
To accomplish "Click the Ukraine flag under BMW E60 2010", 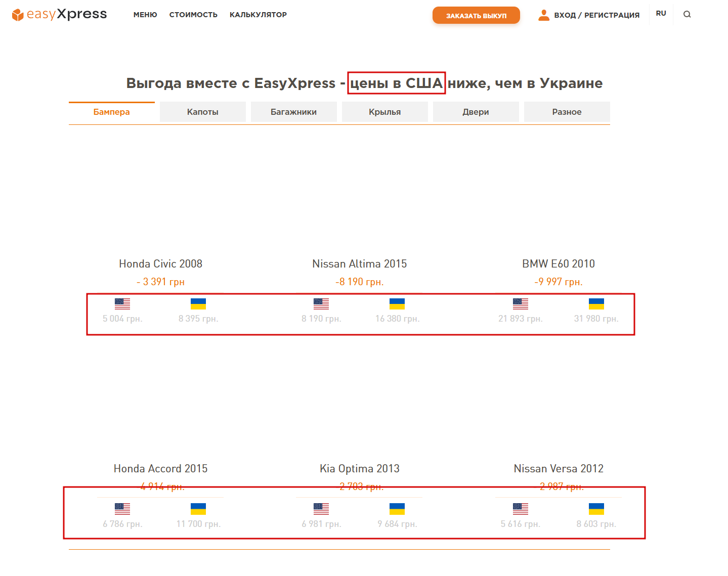I will [596, 303].
